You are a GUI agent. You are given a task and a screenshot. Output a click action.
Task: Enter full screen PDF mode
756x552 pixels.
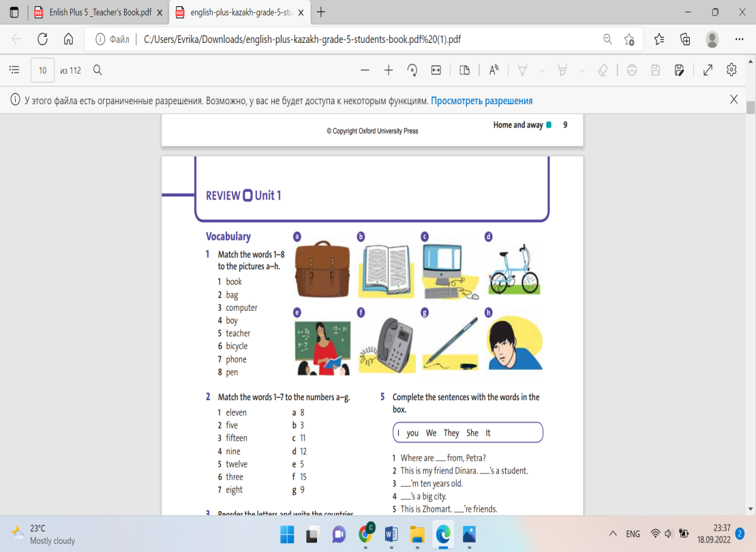click(708, 70)
